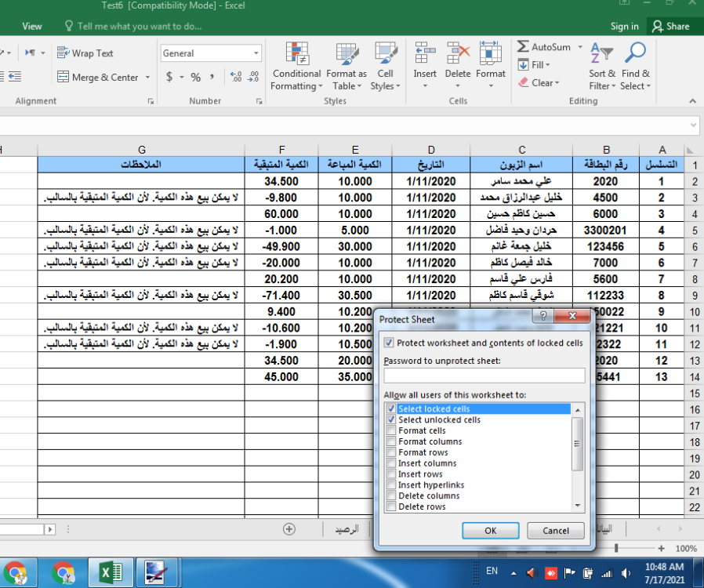Expand the Delete cells dropdown arrow
704x588 pixels.
[x=458, y=85]
